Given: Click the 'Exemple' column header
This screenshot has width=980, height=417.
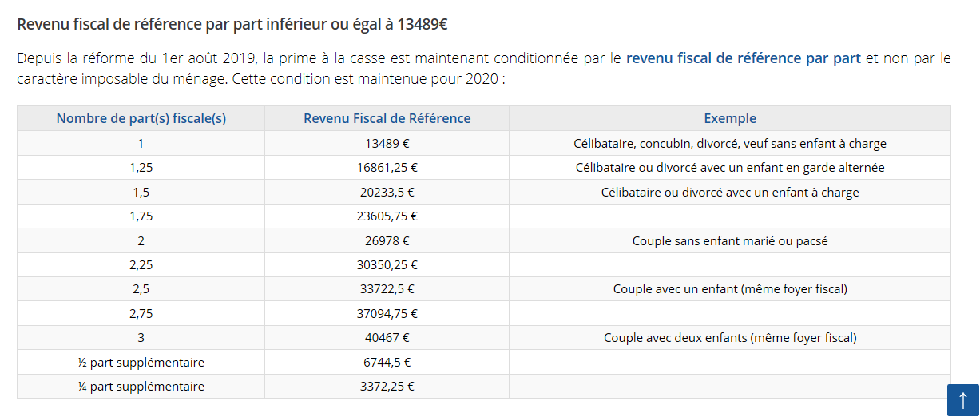Looking at the screenshot, I should (730, 118).
